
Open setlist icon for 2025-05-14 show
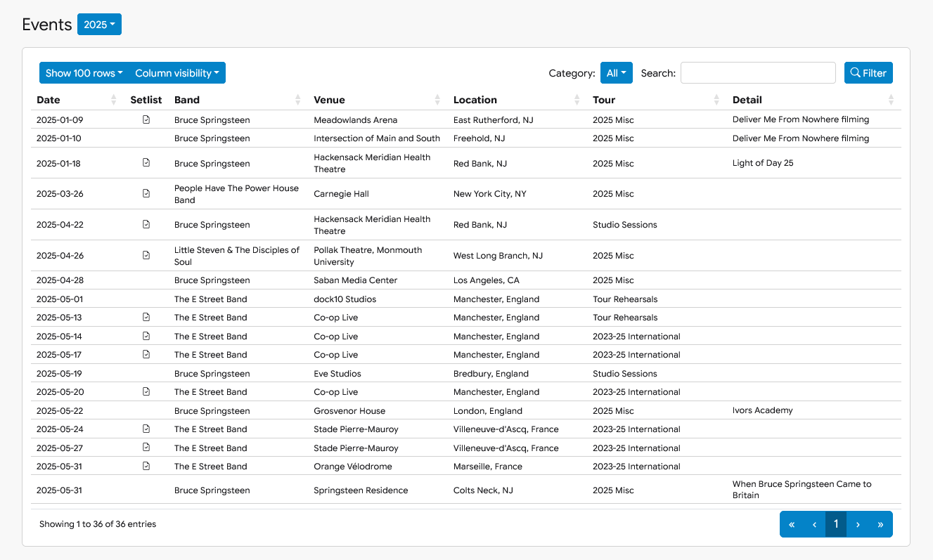pyautogui.click(x=146, y=336)
